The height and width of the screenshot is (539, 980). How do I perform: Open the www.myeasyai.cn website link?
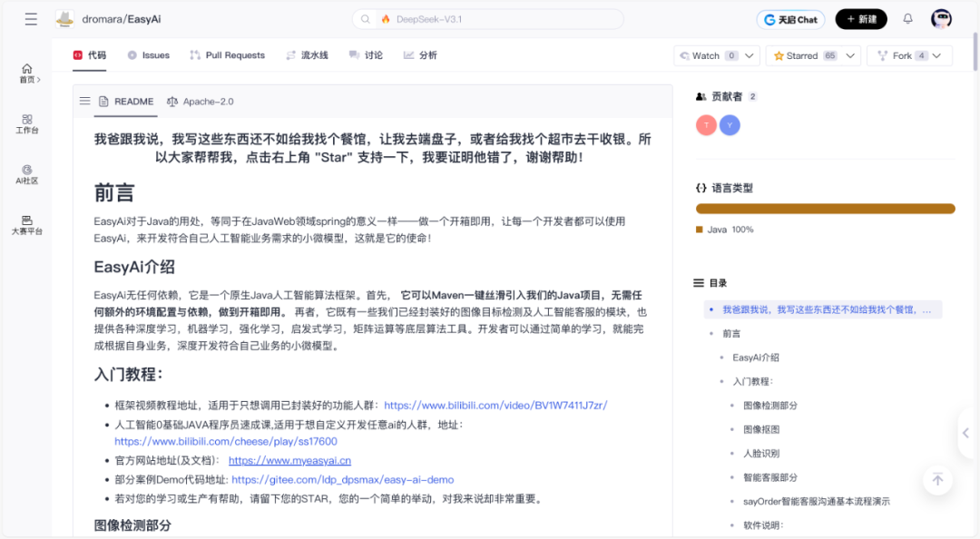click(x=290, y=460)
